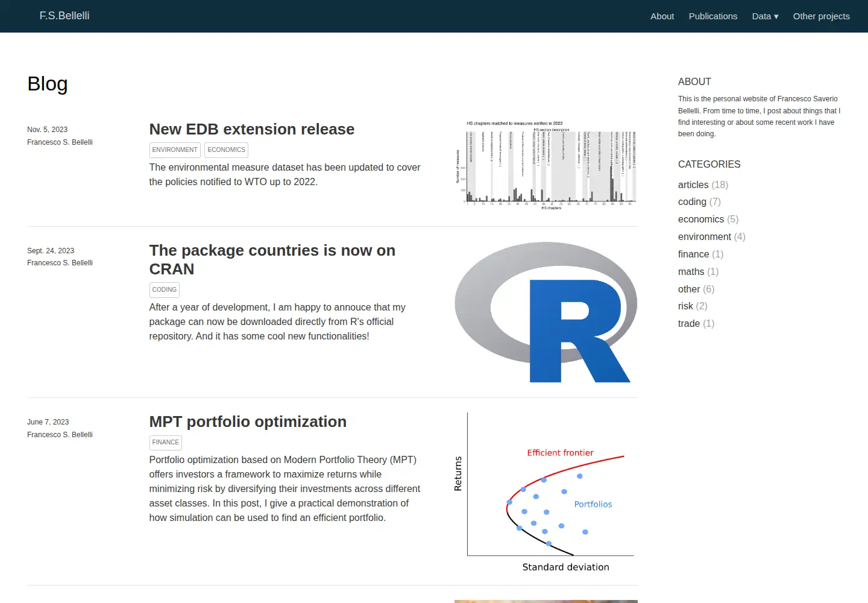The height and width of the screenshot is (603, 868).
Task: Filter by risk category
Action: pyautogui.click(x=693, y=306)
